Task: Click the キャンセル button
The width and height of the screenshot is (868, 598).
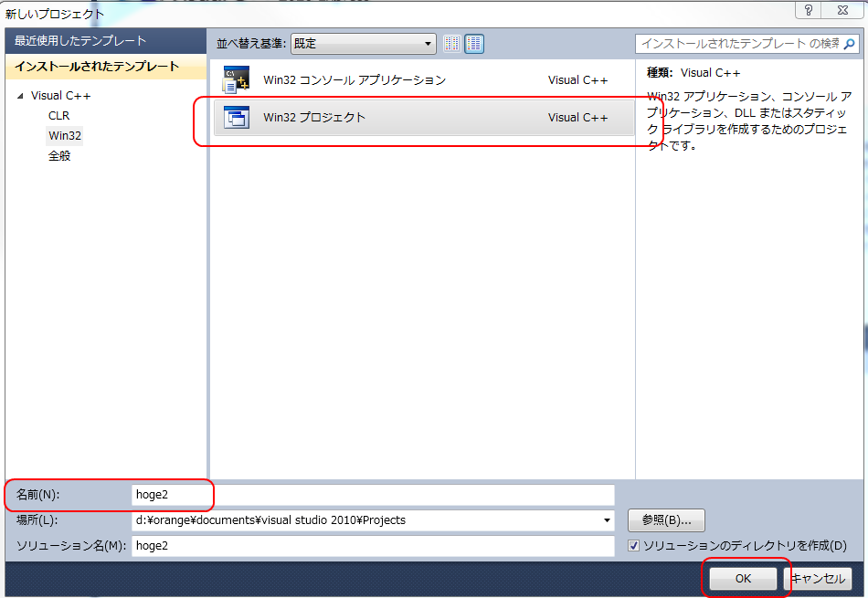Action: tap(820, 579)
